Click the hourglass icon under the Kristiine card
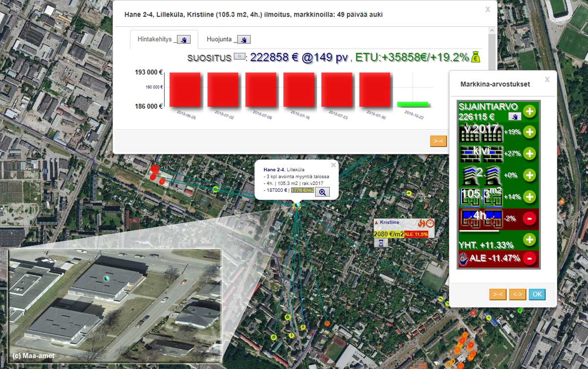Screen dimensions: 588x369 click(381, 243)
